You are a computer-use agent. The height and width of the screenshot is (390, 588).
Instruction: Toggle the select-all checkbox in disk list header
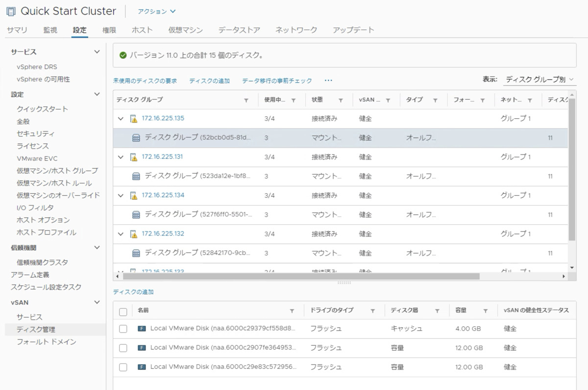tap(123, 312)
